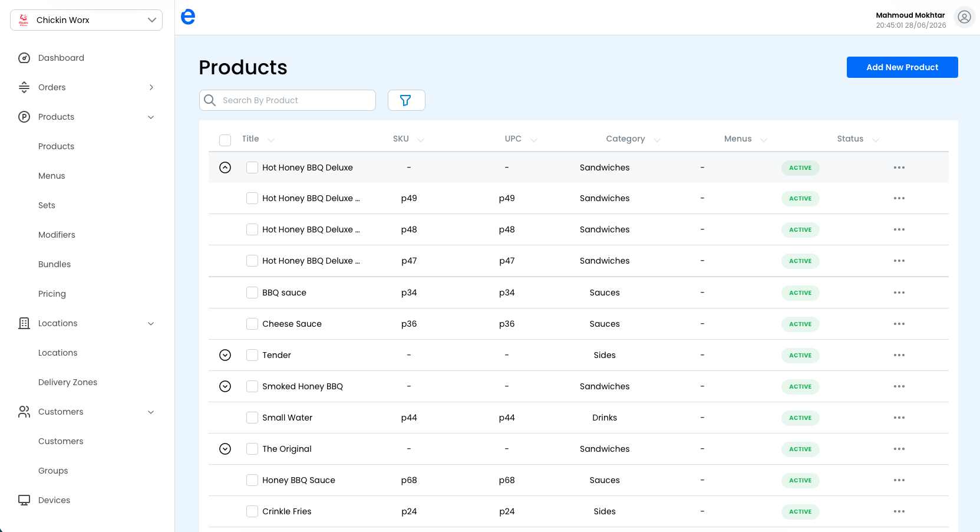Open the Groups sidebar link

(x=53, y=471)
